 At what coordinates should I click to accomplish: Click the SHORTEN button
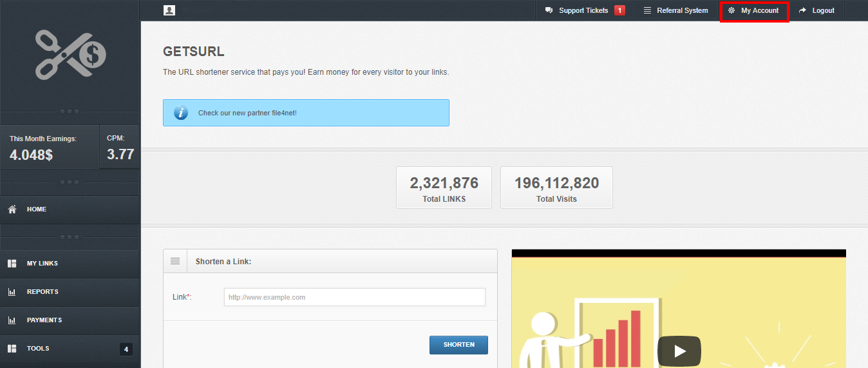click(x=458, y=345)
